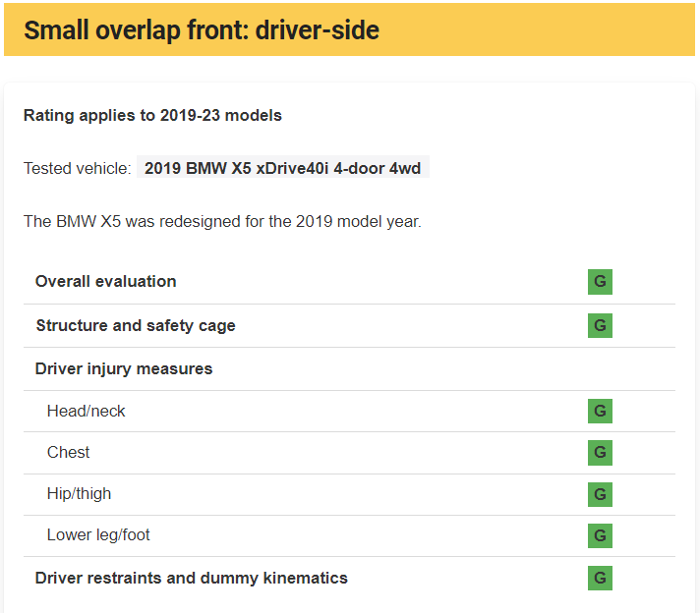
Task: Click the 'Head/neck' row label
Action: tap(87, 411)
